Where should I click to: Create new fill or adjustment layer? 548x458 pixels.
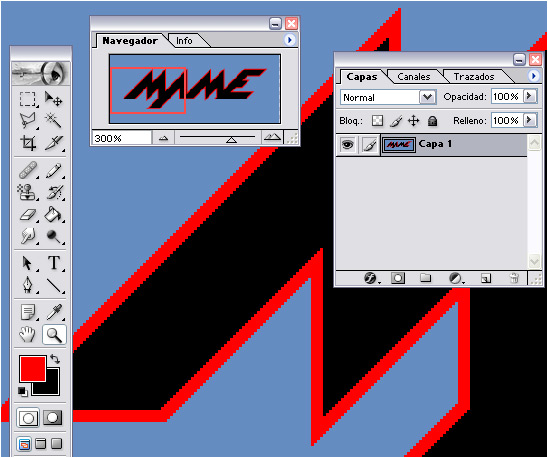pos(456,278)
